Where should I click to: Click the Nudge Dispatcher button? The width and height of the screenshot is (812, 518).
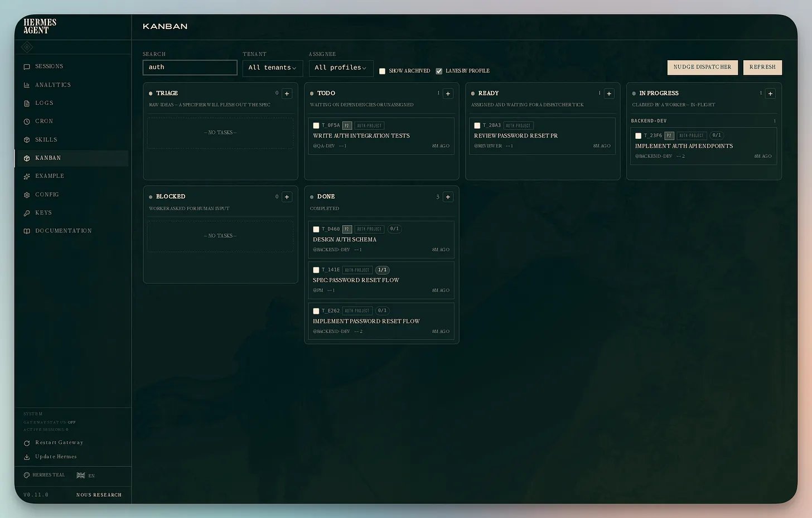702,67
